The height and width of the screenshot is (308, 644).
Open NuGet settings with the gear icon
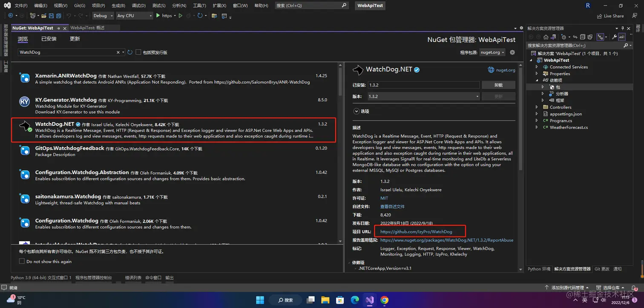coord(512,52)
